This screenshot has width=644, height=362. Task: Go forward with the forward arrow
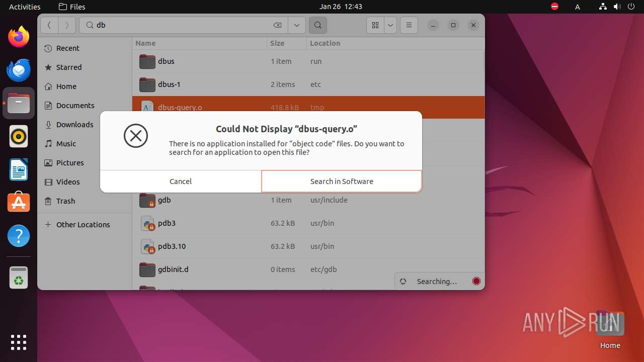(67, 25)
